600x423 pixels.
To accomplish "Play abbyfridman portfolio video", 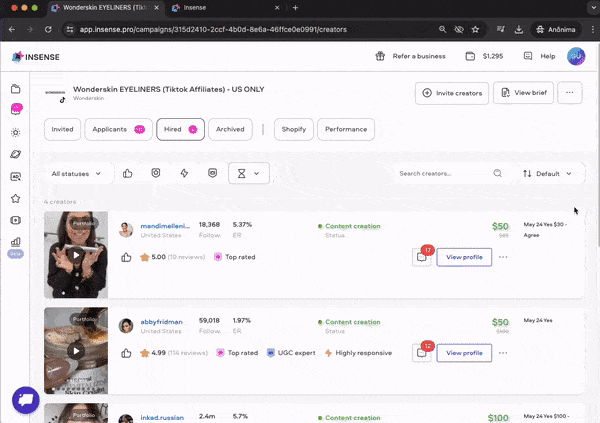I will [76, 351].
